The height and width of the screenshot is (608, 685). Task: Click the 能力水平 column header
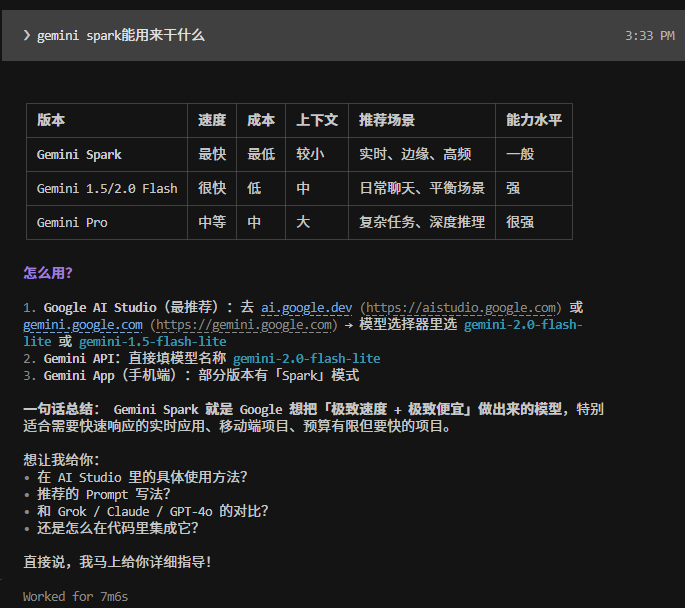pos(534,120)
